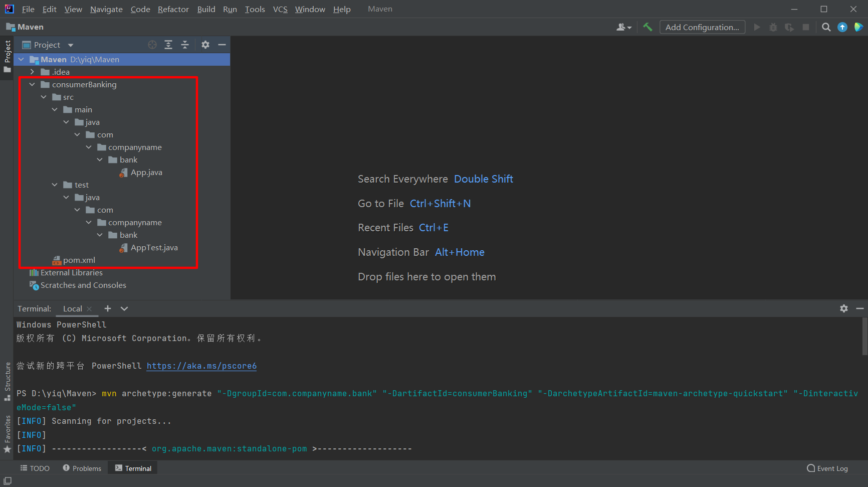Viewport: 868px width, 487px height.
Task: Toggle the Structure tool window side tab
Action: [7, 381]
